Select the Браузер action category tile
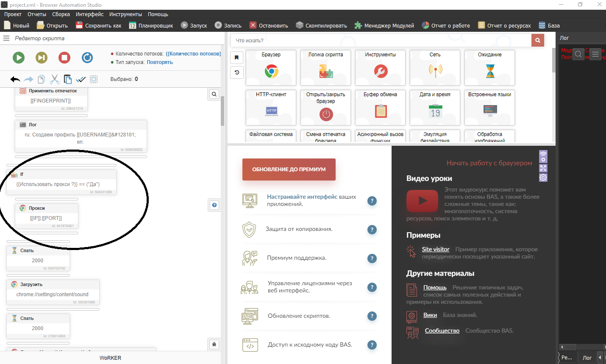The width and height of the screenshot is (606, 364). pyautogui.click(x=270, y=68)
